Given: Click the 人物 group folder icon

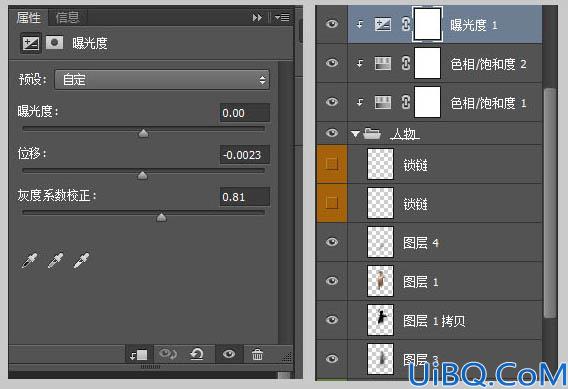Looking at the screenshot, I should (372, 133).
